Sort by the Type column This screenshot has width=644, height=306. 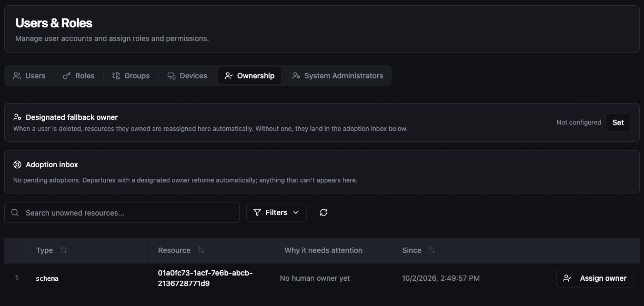point(52,250)
